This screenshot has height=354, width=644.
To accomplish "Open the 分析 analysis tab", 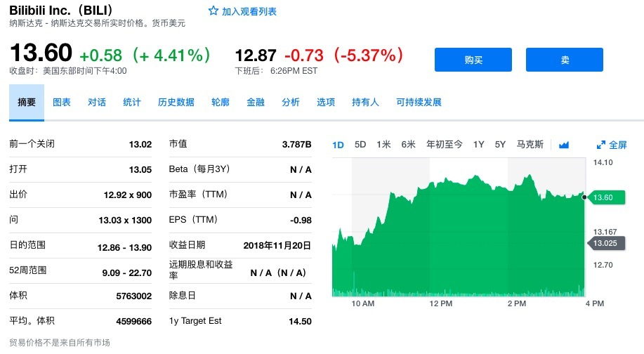I will pos(290,103).
